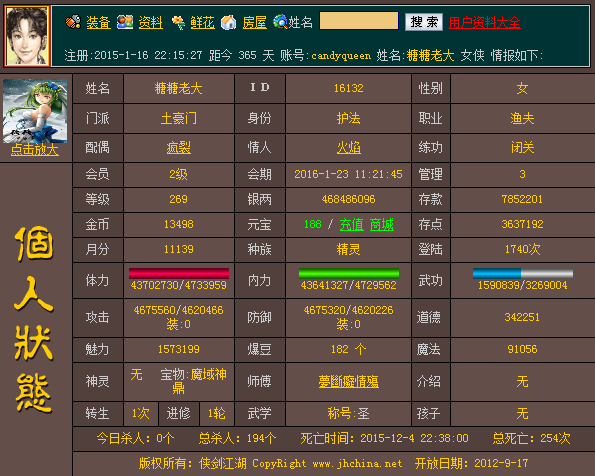This screenshot has height=476, width=595.
Task: Click the ID value 16132
Action: tap(349, 88)
